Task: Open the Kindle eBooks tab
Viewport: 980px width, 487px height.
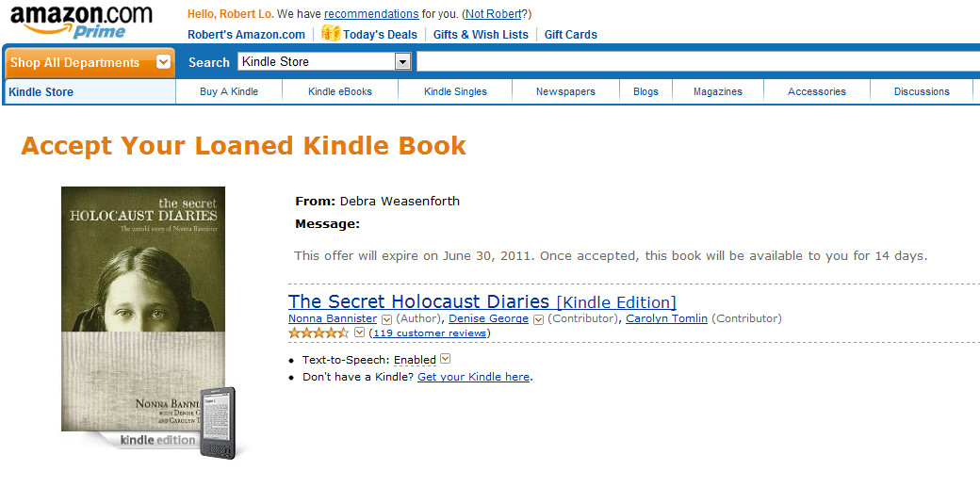Action: point(340,92)
